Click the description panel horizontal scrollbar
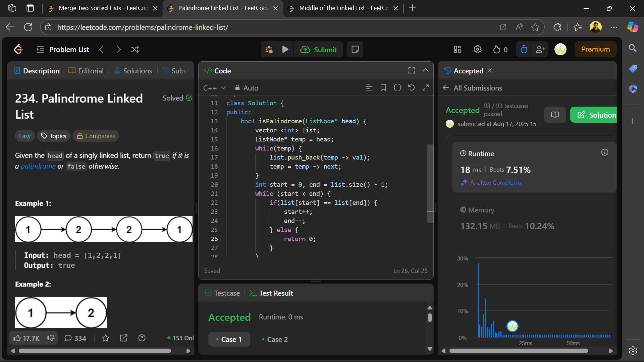The height and width of the screenshot is (362, 644). point(95,351)
